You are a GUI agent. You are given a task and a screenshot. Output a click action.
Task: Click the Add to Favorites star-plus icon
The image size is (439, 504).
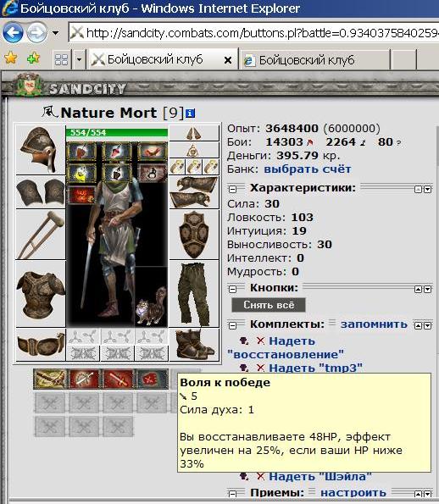pos(33,58)
